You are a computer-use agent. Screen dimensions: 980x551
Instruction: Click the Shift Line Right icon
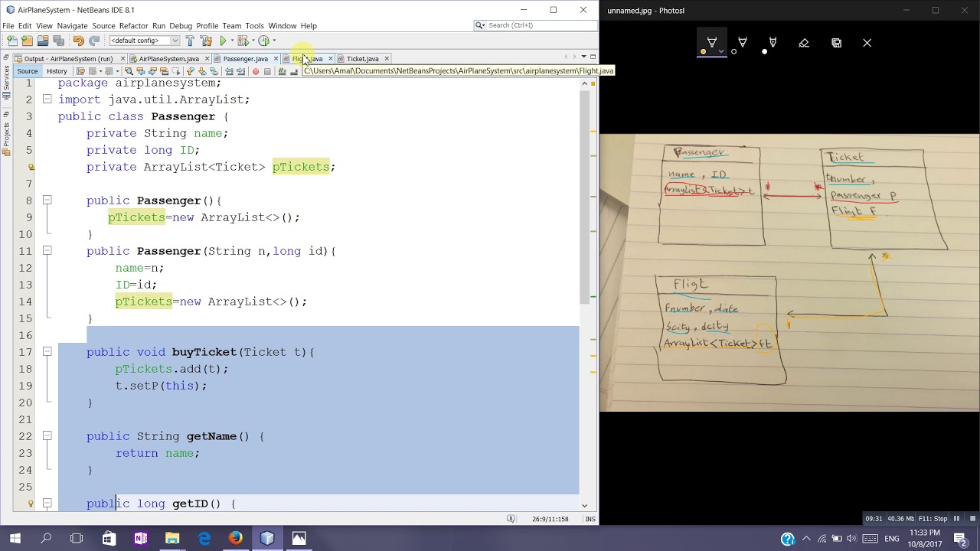[x=240, y=71]
